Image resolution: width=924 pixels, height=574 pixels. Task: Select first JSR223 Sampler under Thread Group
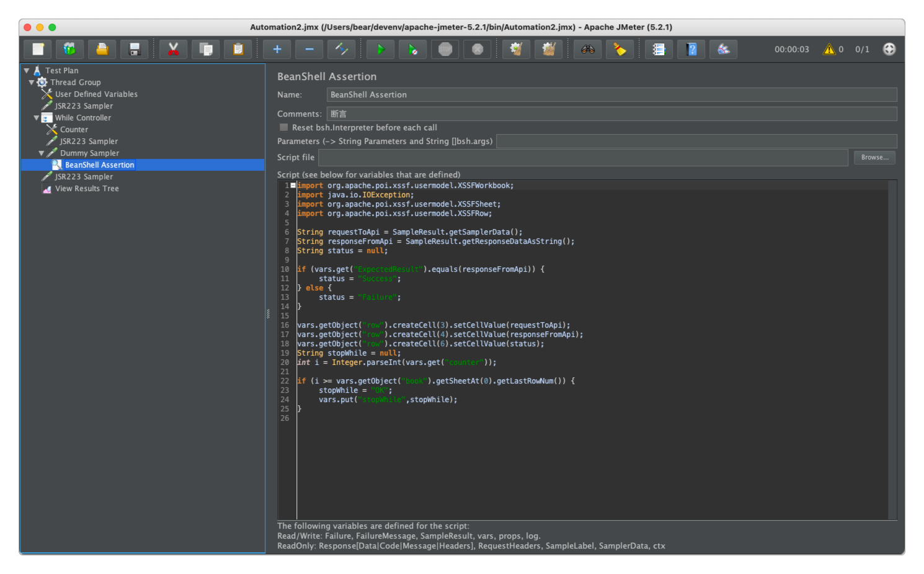(x=84, y=106)
